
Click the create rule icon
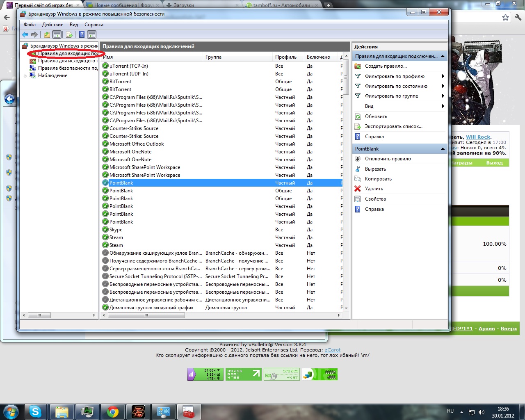(x=358, y=66)
